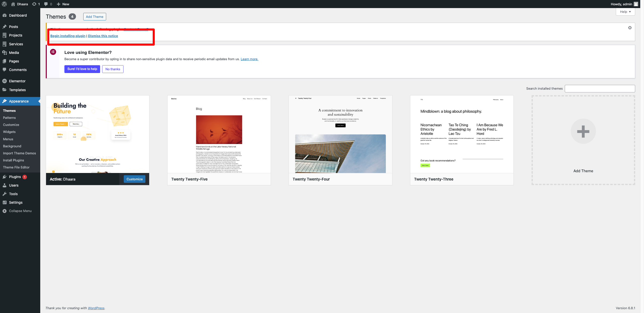Click the comments bubble icon in the admin bar

46,4
